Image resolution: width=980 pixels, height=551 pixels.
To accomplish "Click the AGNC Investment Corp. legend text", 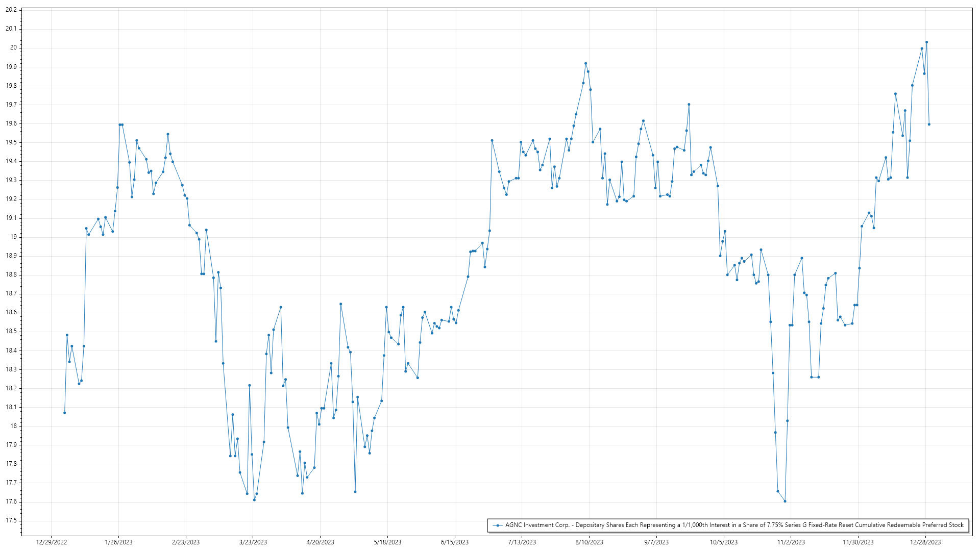I will pos(734,525).
